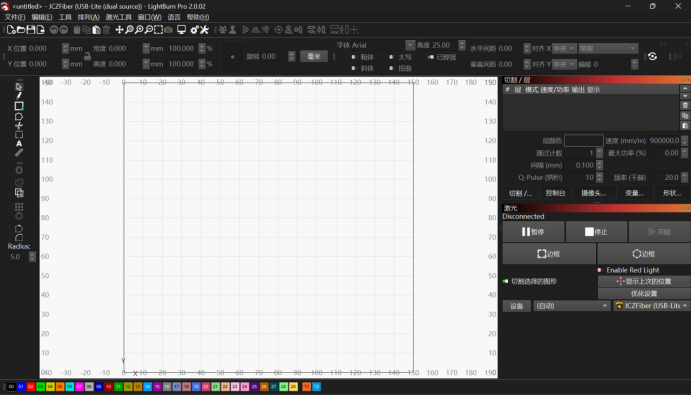This screenshot has width=691, height=395.
Task: Click the lock aspect ratio padlock icon
Action: [87, 56]
